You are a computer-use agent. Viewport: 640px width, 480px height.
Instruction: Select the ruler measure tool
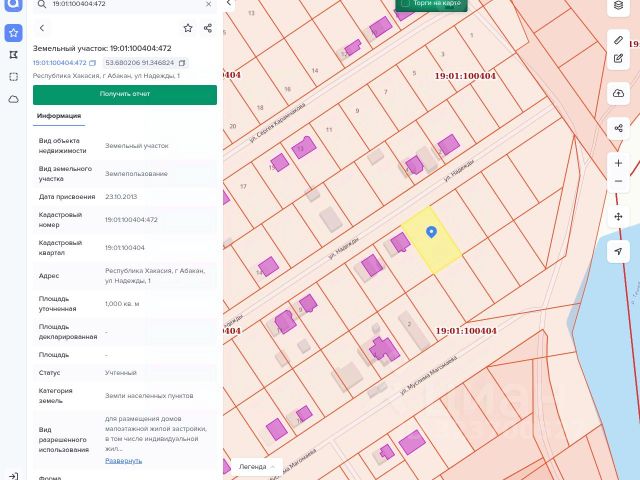click(618, 40)
